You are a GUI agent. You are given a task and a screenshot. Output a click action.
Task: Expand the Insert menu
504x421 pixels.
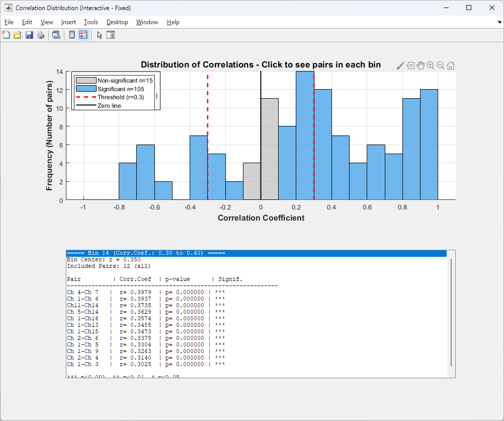point(68,22)
